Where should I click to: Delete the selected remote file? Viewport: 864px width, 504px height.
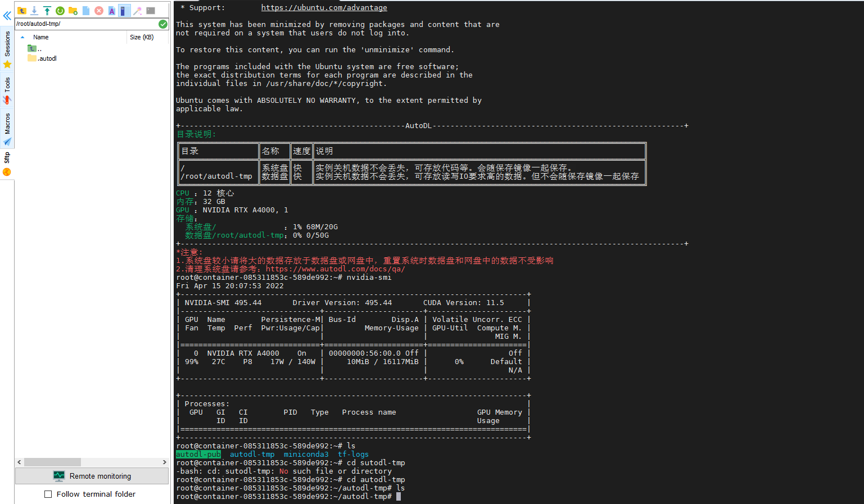[98, 10]
